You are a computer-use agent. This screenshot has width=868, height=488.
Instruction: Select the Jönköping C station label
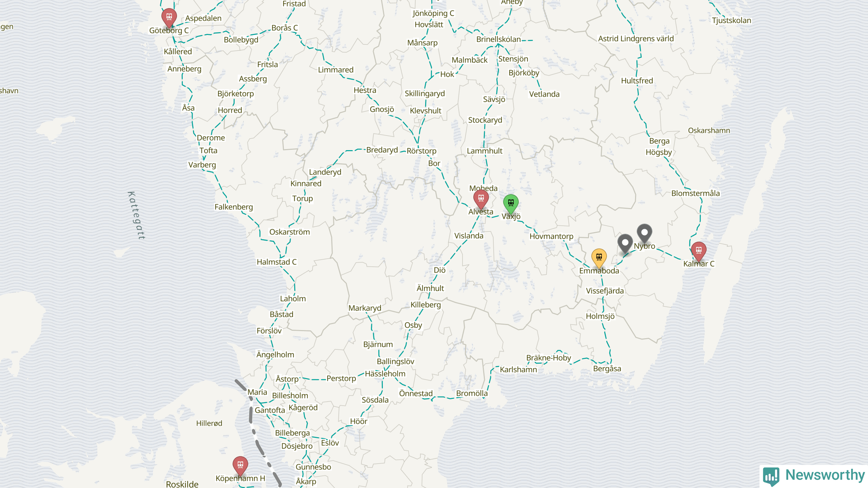tap(433, 14)
